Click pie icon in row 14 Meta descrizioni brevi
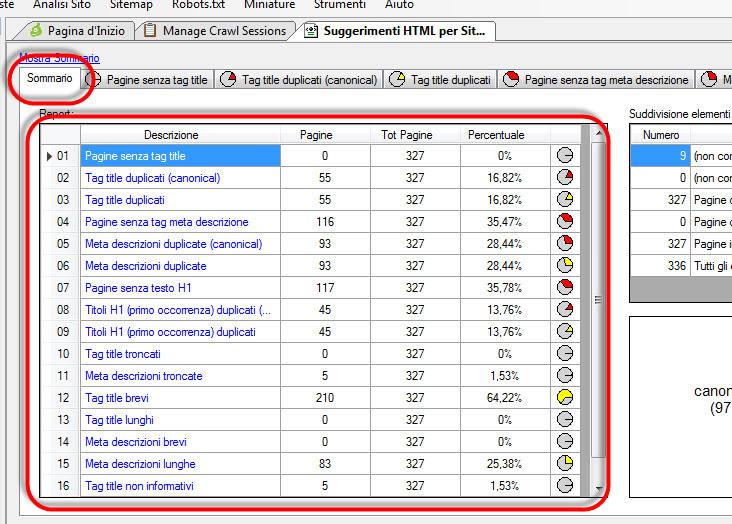The width and height of the screenshot is (732, 524). coord(565,441)
